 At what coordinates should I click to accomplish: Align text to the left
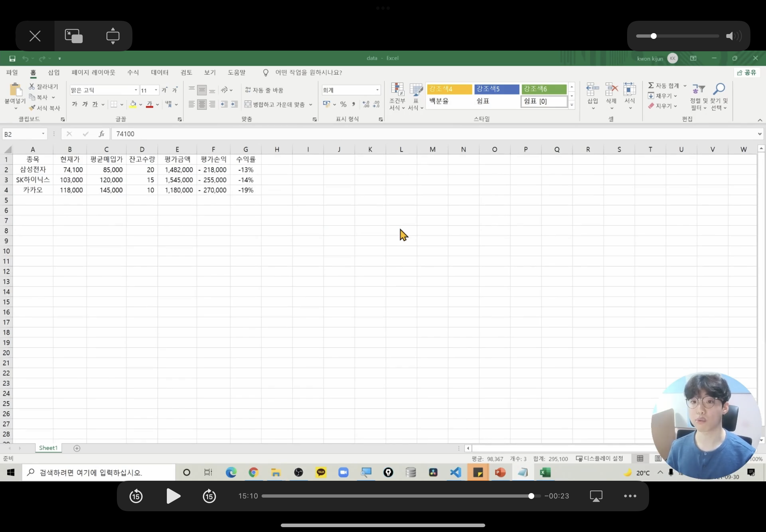click(x=191, y=104)
